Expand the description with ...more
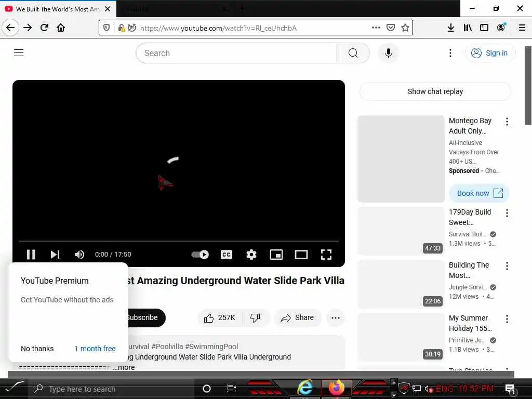This screenshot has height=399, width=532. [x=124, y=367]
